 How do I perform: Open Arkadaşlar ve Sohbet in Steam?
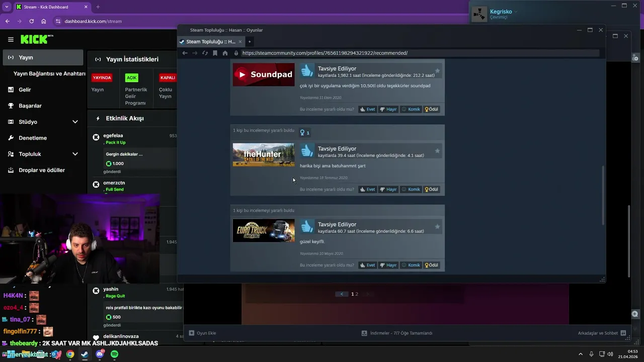click(x=602, y=333)
